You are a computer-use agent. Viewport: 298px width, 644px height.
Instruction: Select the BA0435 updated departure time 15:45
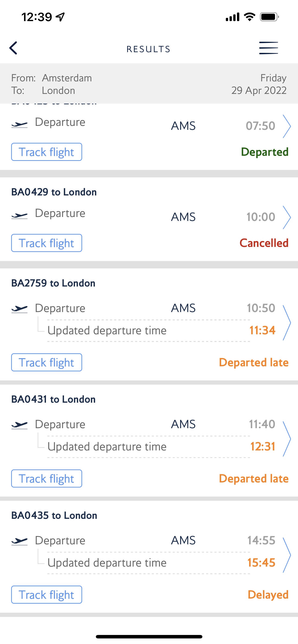point(261,563)
